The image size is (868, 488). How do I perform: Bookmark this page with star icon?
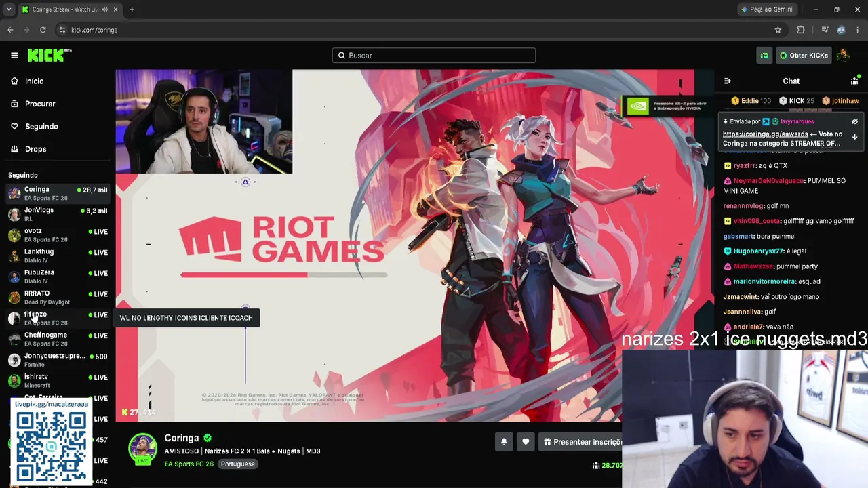pos(778,30)
